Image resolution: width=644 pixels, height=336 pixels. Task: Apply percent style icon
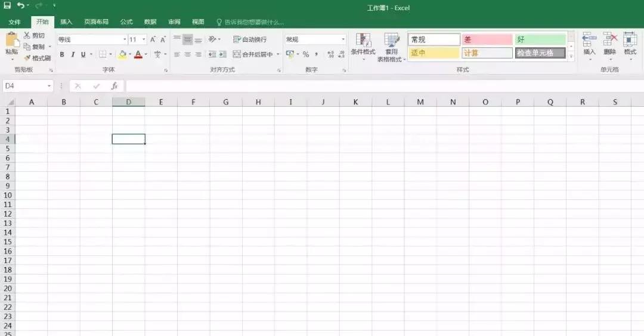click(305, 54)
